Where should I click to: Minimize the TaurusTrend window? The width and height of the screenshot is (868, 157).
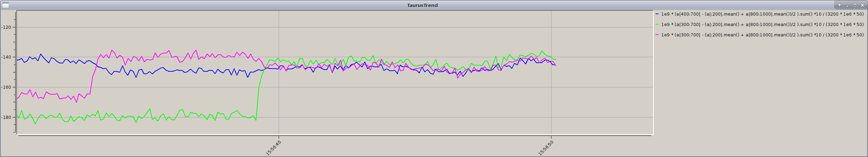[x=847, y=5]
